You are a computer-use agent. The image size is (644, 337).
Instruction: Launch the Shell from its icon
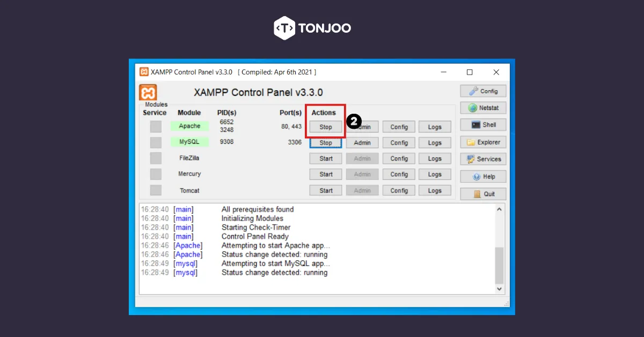click(482, 124)
